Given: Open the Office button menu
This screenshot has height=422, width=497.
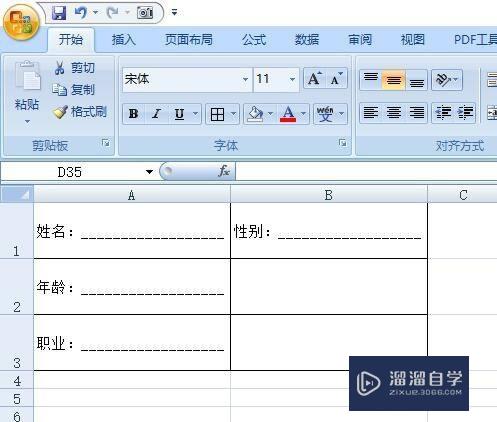Looking at the screenshot, I should click(21, 21).
